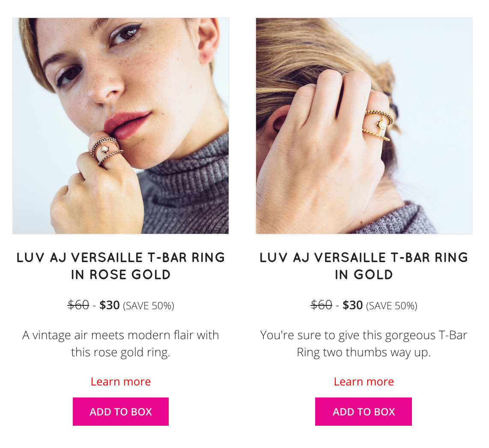Open Learn more for the rose gold ring
Viewport: 489px width, 448px height.
pos(121,382)
